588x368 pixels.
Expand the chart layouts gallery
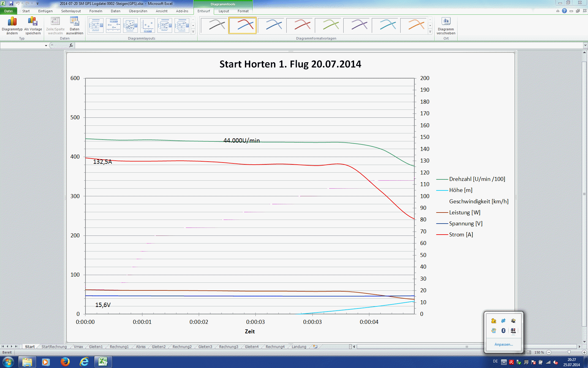coord(193,32)
